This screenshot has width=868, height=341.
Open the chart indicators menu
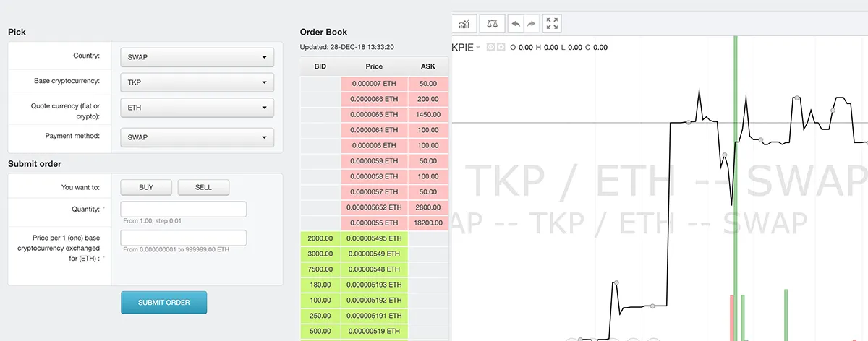(x=464, y=24)
